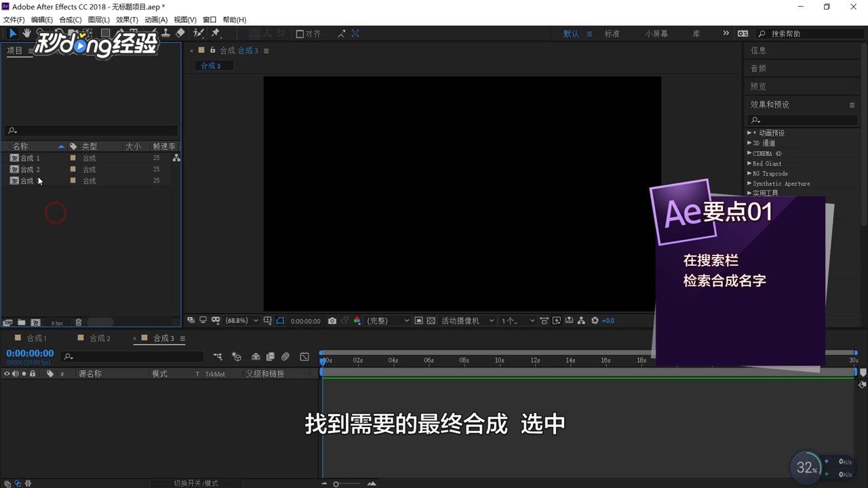Image resolution: width=868 pixels, height=488 pixels.
Task: Toggle the lock column header in timeline
Action: tap(32, 373)
